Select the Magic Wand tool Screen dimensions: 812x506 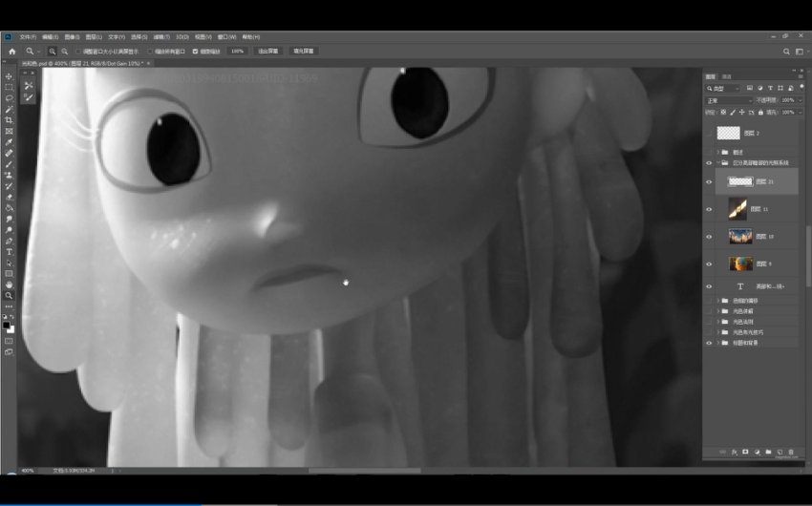(x=9, y=109)
